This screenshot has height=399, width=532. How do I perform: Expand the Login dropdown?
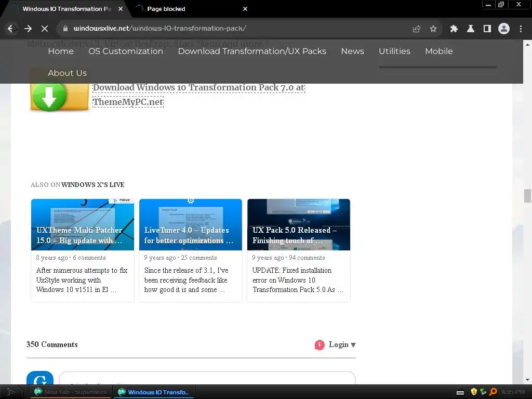click(342, 345)
